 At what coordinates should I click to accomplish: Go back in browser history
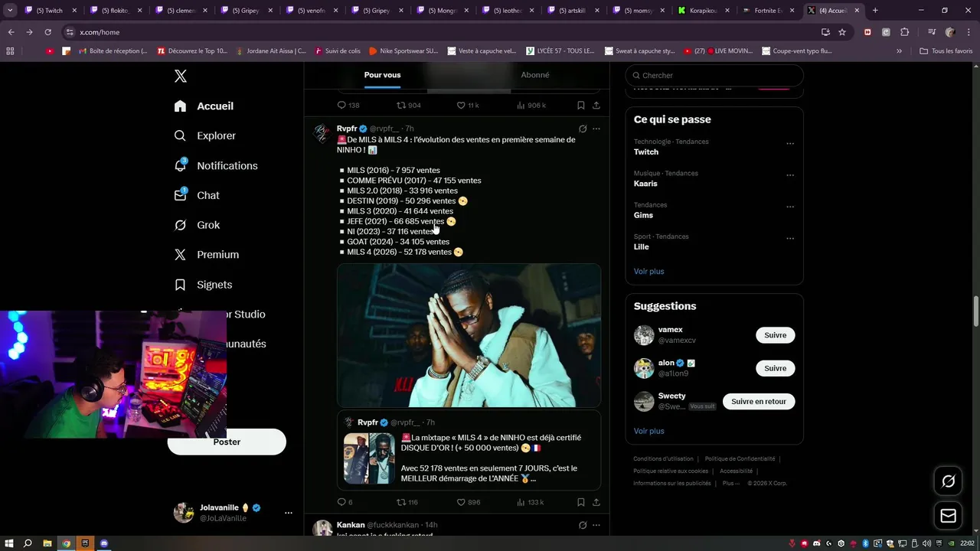(x=11, y=32)
